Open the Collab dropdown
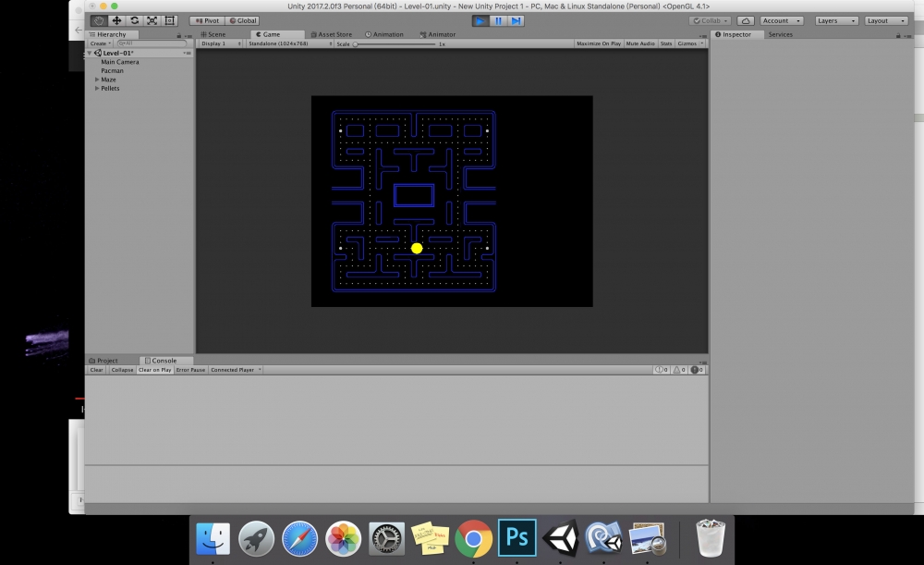 click(x=710, y=20)
